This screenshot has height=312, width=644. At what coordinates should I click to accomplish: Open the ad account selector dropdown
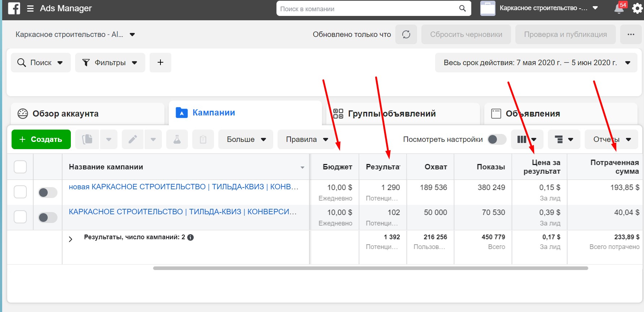pyautogui.click(x=75, y=34)
